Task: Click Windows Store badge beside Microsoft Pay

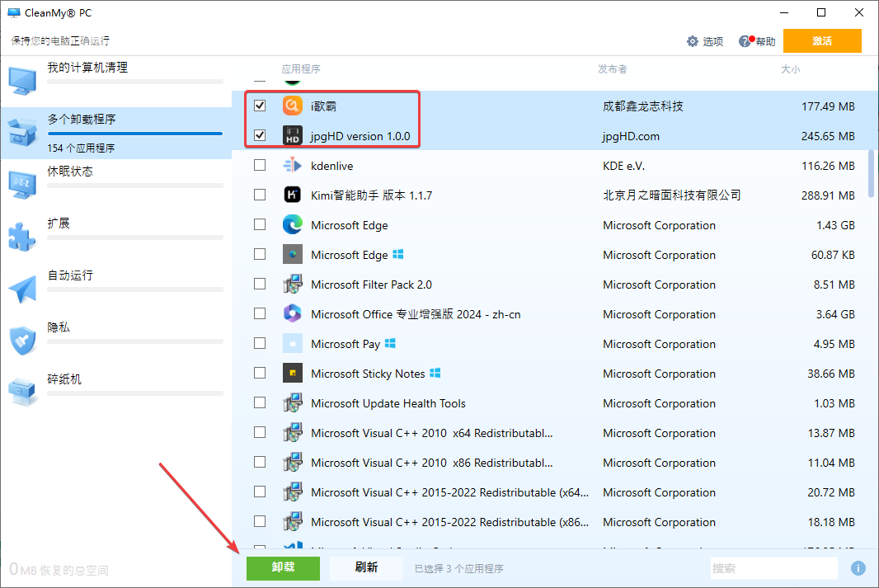Action: (390, 343)
